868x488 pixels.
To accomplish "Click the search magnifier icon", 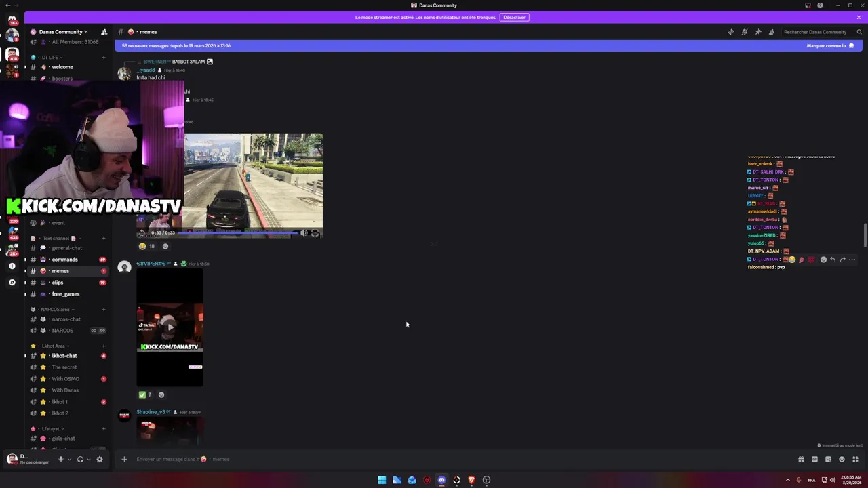I will coord(859,32).
